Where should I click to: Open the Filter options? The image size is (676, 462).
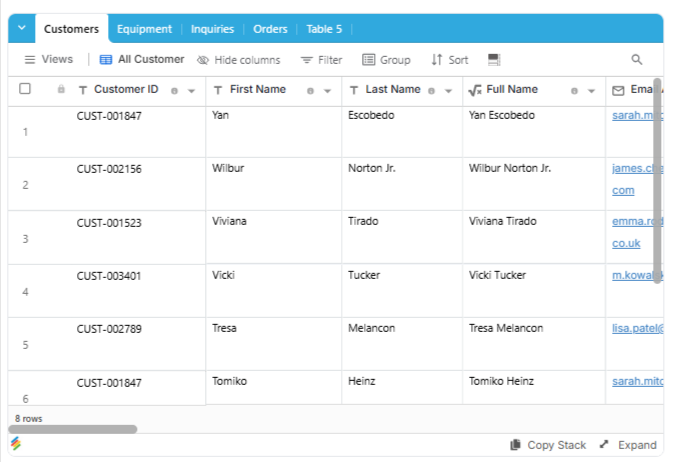pyautogui.click(x=322, y=60)
